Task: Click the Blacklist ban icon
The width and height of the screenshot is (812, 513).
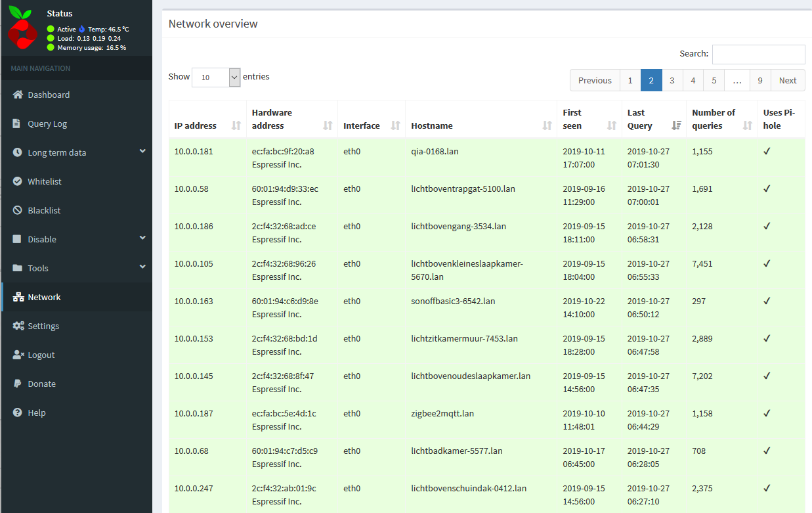Action: point(17,210)
